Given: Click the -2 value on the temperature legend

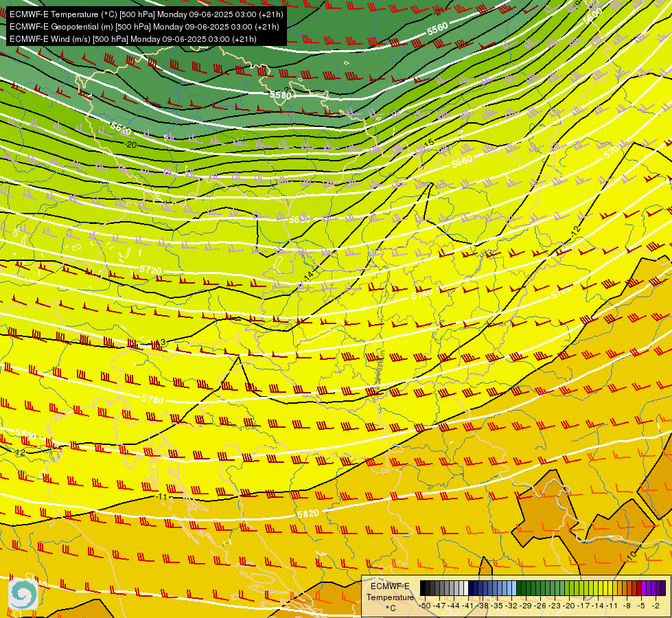Looking at the screenshot, I should click(x=656, y=606).
